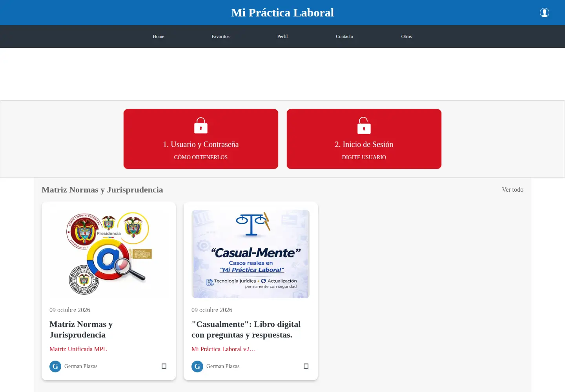Click the Ver todo link
The image size is (565, 392).
pyautogui.click(x=512, y=190)
